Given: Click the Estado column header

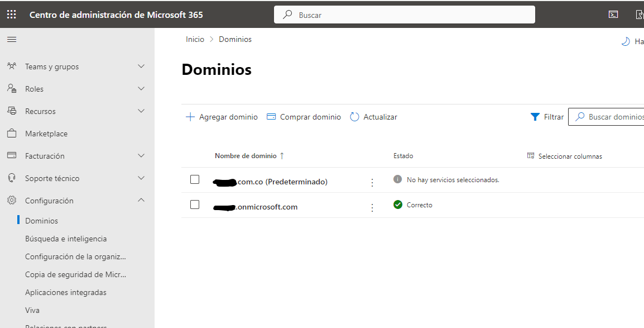Looking at the screenshot, I should [403, 156].
